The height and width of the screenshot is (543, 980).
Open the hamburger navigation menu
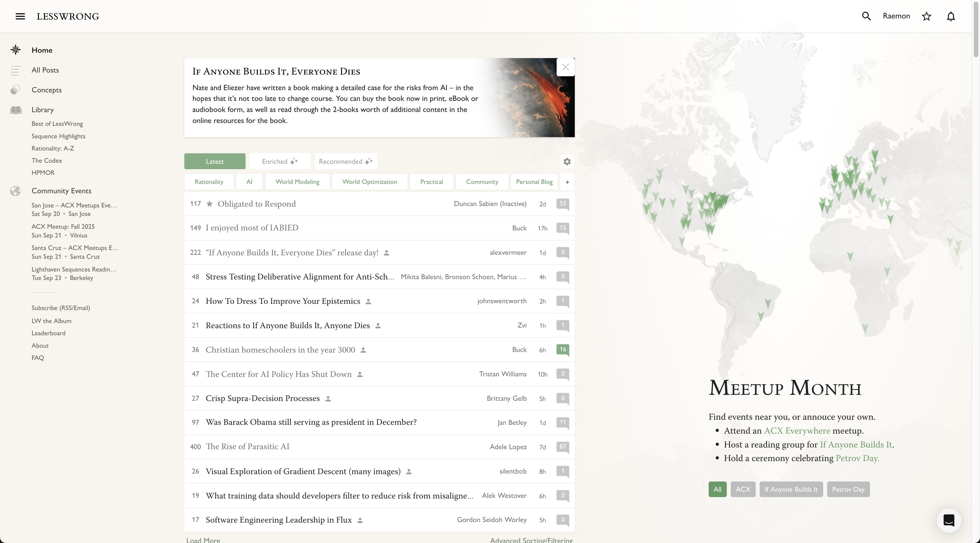[x=20, y=16]
